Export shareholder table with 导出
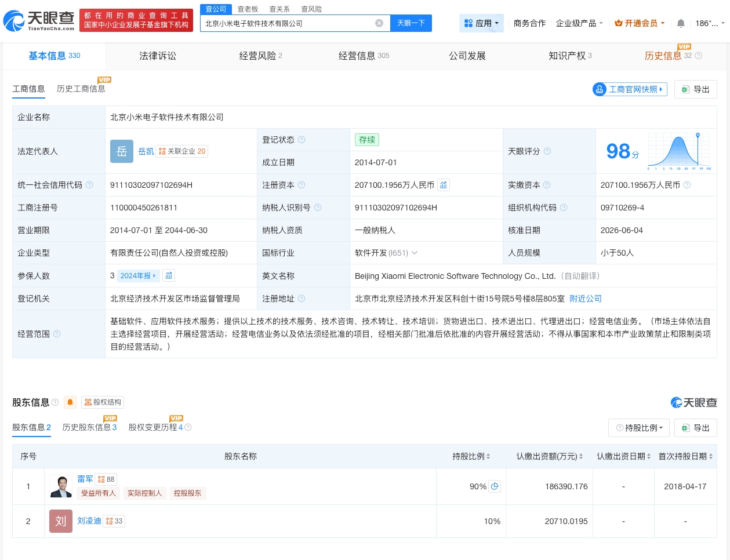The height and width of the screenshot is (560, 730). click(x=696, y=428)
